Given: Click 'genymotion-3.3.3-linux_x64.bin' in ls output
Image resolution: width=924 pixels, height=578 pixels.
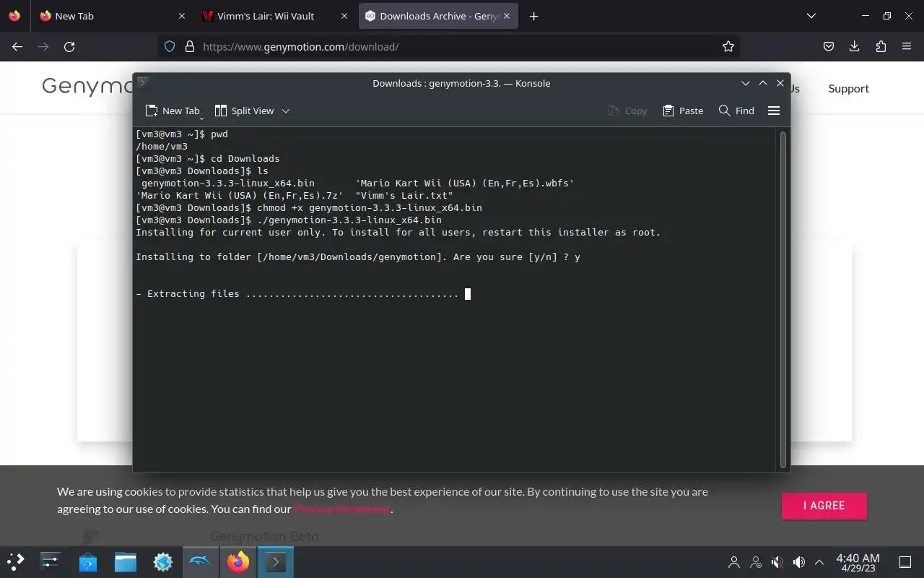Looking at the screenshot, I should [x=227, y=183].
